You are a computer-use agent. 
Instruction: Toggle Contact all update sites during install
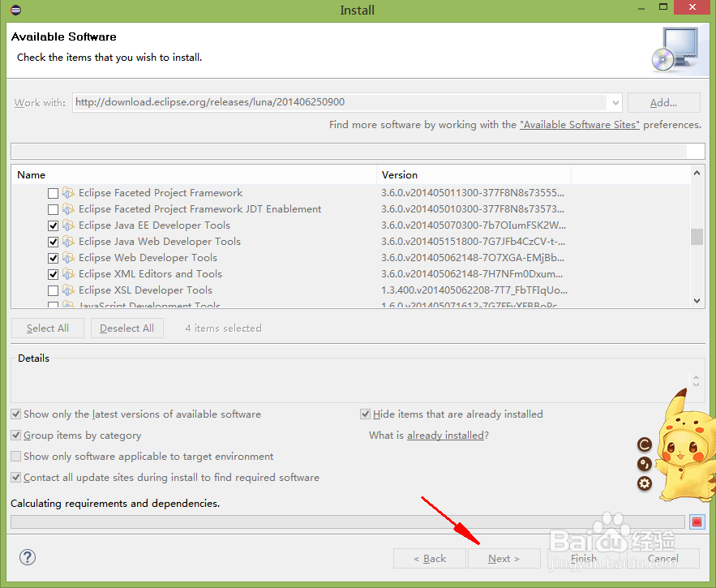point(16,478)
